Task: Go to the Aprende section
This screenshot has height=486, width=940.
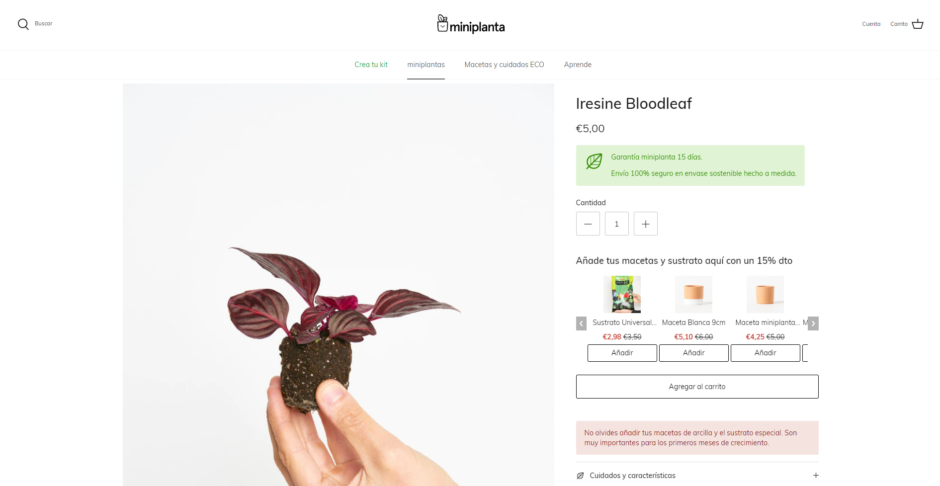Action: 577,65
